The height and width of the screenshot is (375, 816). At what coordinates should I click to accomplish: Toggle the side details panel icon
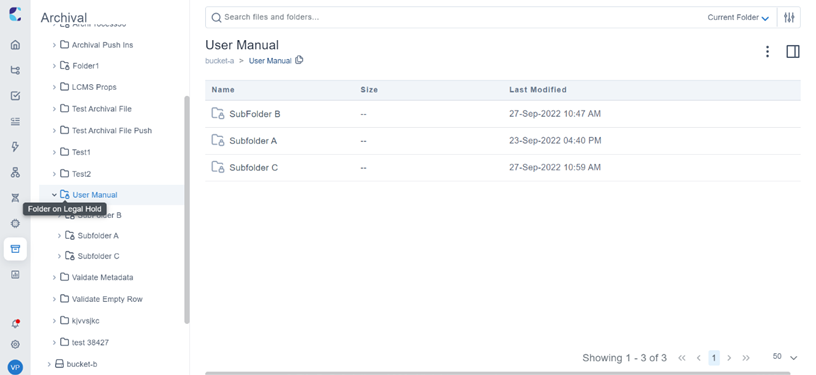[793, 51]
